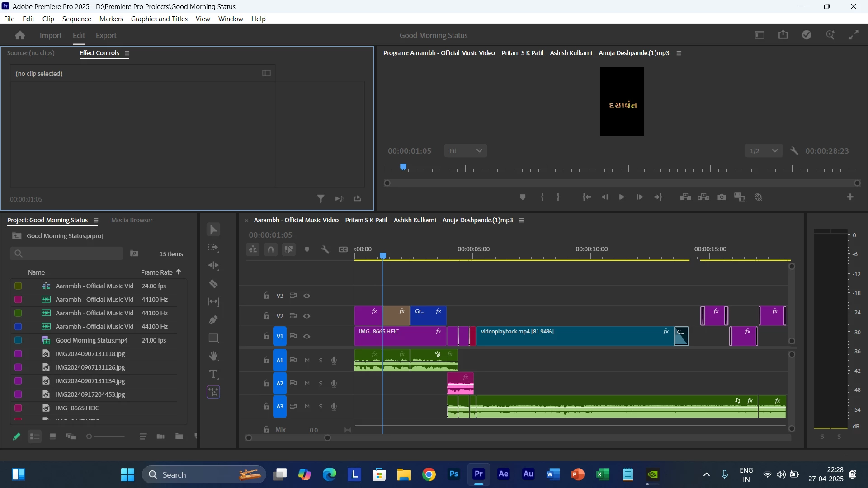Open Effect Controls panel menu
Screen dimensions: 868x488
pos(127,53)
